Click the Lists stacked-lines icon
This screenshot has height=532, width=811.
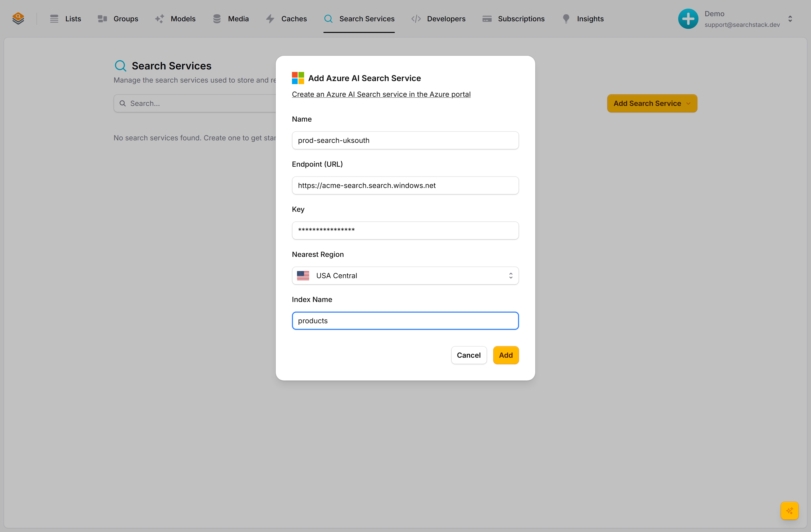point(54,19)
